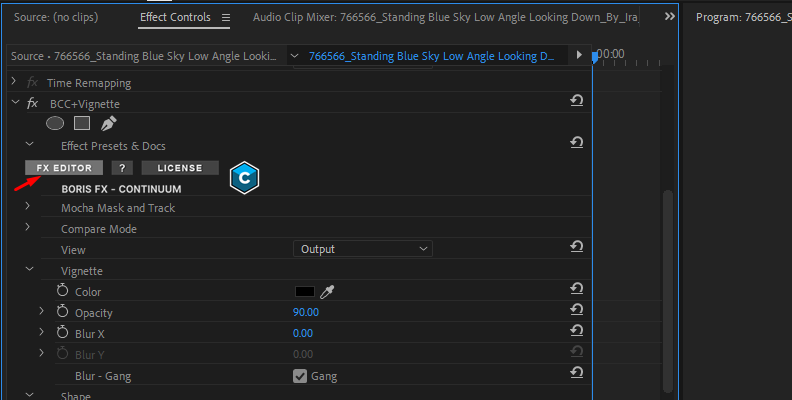Select the BORIS FX - CONTINUUM label
The height and width of the screenshot is (400, 792).
[121, 189]
